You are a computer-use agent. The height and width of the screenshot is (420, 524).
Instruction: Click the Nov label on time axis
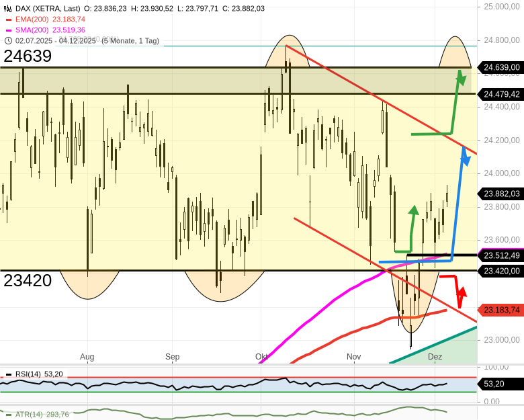353,357
